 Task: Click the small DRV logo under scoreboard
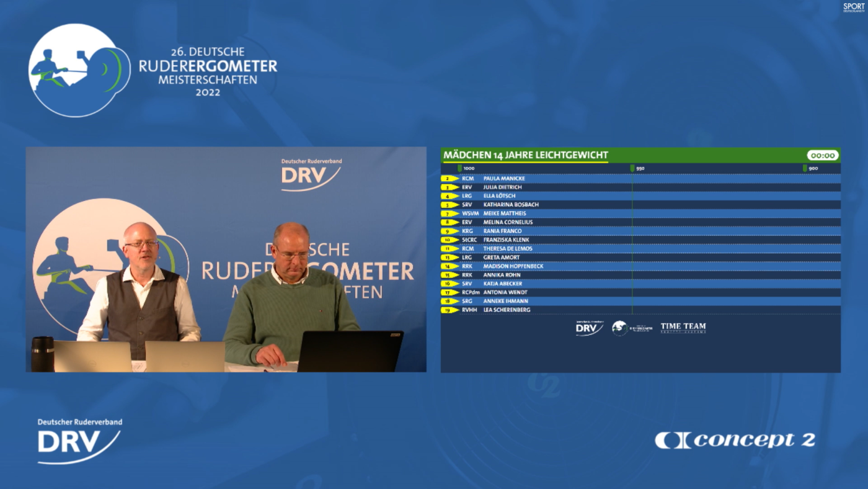click(x=589, y=328)
